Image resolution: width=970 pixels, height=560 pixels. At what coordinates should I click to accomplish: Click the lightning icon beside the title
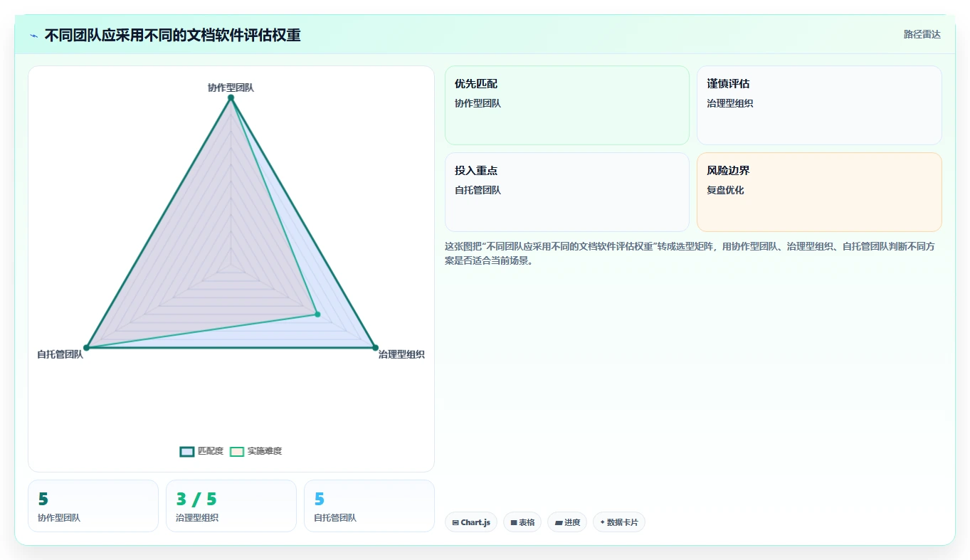(x=33, y=36)
